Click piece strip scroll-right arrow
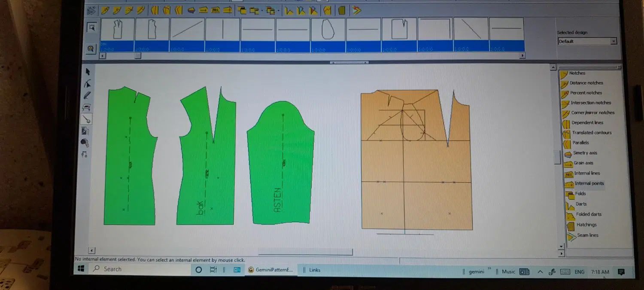This screenshot has width=644, height=290. pos(522,55)
